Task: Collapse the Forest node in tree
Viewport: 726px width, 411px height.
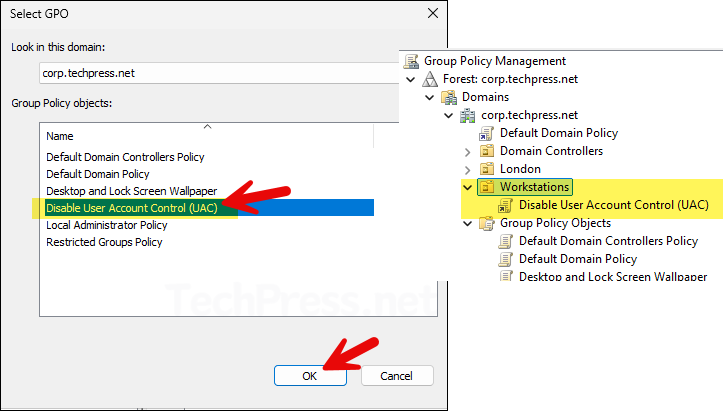Action: [x=411, y=80]
